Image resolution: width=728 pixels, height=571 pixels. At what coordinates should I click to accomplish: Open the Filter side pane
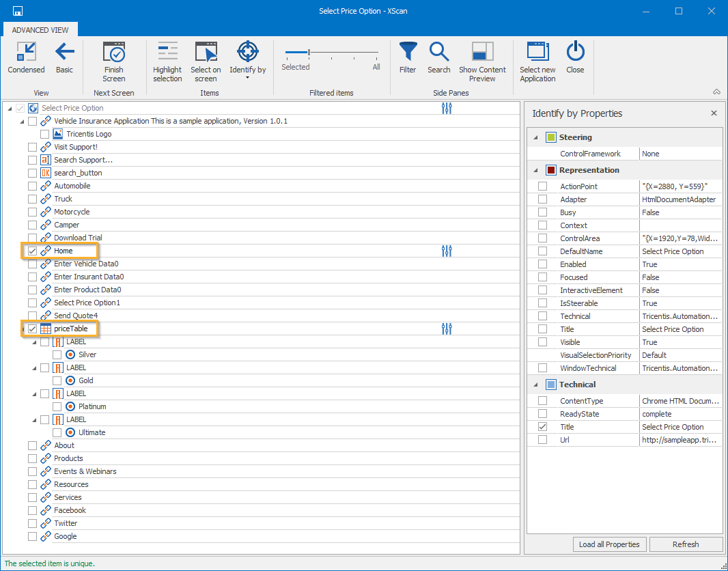408,58
